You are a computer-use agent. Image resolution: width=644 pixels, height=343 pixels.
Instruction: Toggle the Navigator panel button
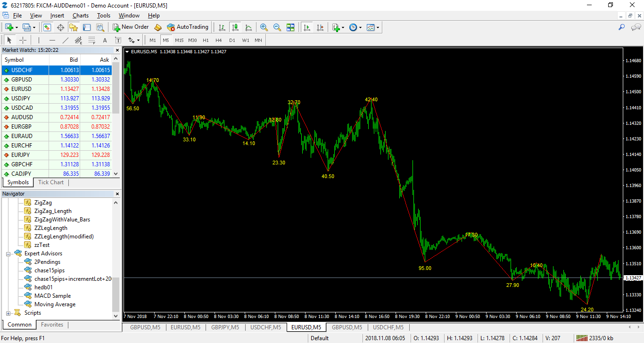click(73, 27)
